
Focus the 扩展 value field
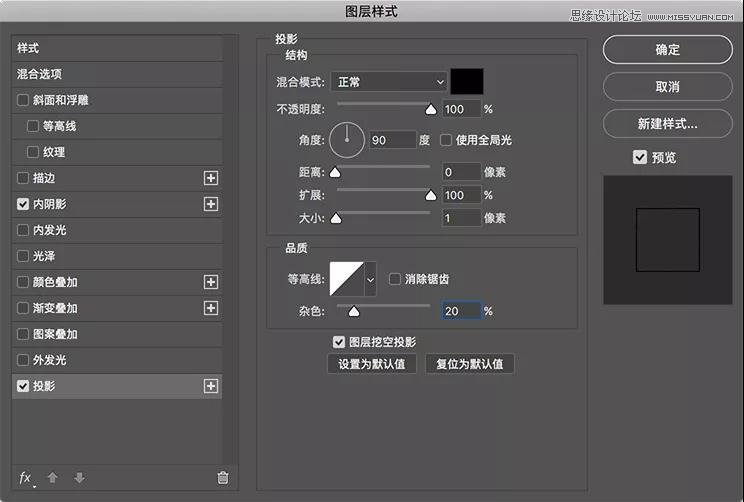pyautogui.click(x=462, y=195)
